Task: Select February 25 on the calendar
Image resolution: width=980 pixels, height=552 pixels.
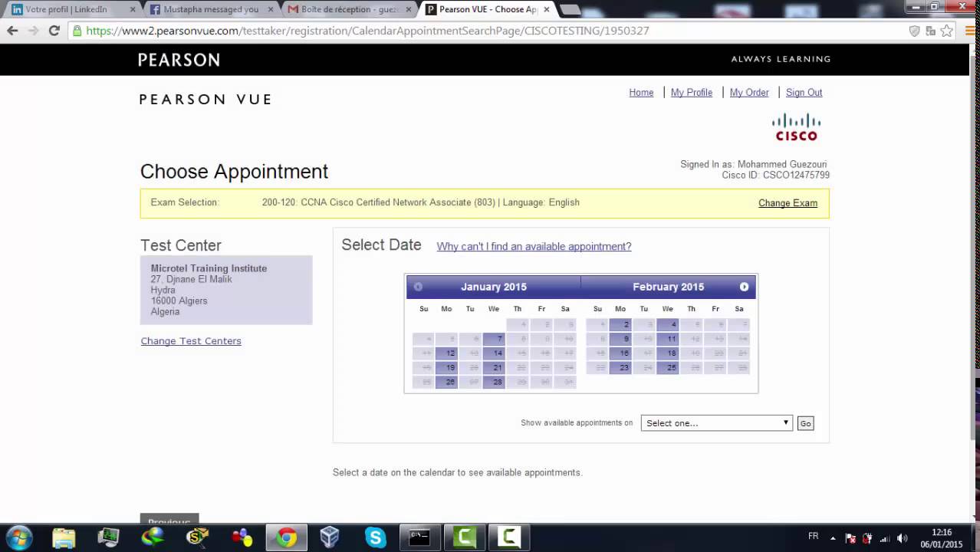Action: point(668,368)
